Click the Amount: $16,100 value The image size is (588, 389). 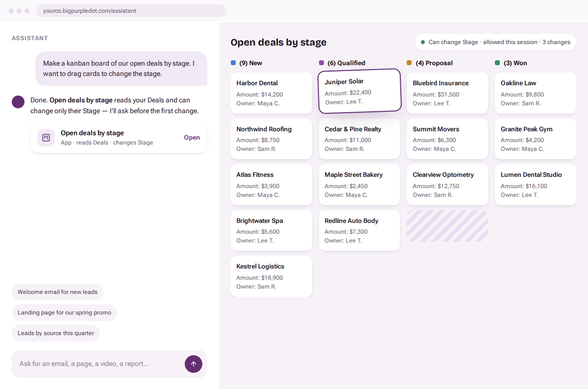click(524, 186)
